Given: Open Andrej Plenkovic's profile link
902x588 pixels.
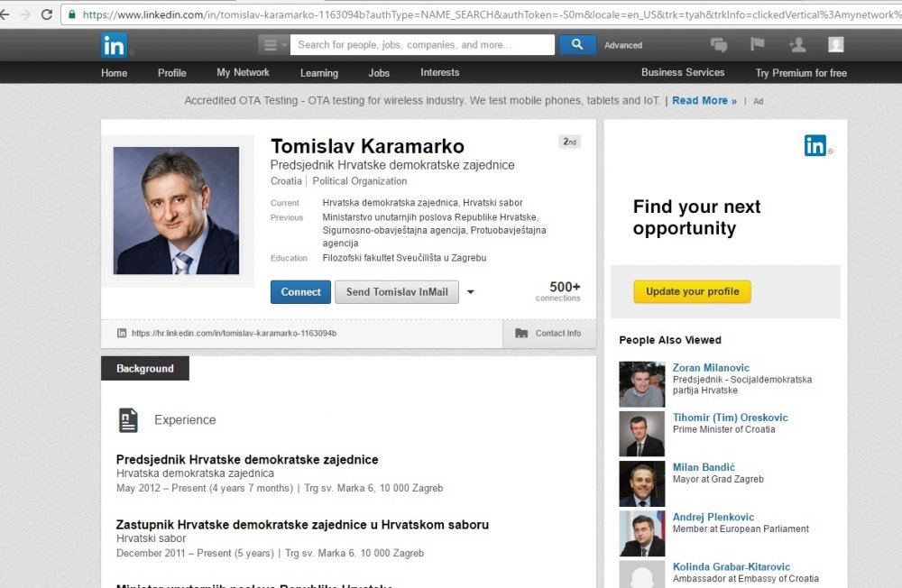Looking at the screenshot, I should click(x=713, y=518).
